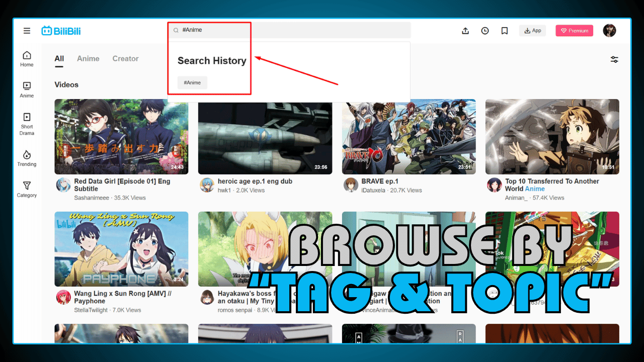Click hwk1 uploader avatar

(x=207, y=185)
